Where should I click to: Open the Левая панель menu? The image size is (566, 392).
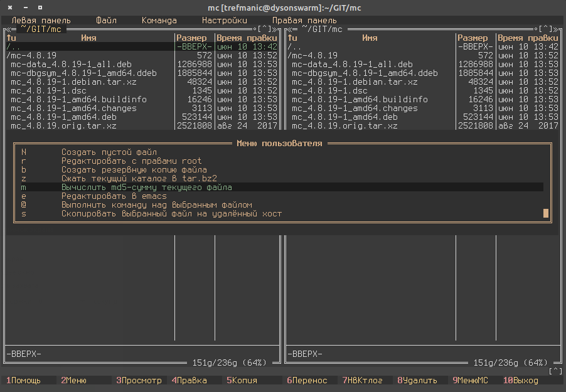[x=41, y=20]
